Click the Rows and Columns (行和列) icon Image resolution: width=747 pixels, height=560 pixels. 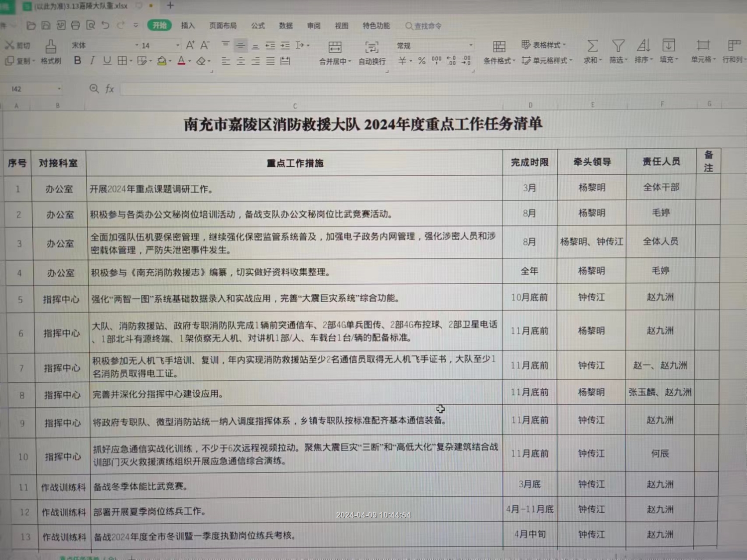(734, 46)
